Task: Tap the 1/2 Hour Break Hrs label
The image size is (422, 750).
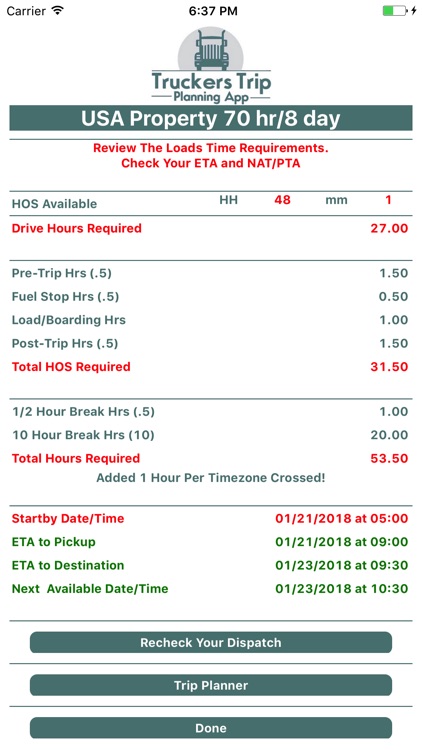Action: (x=83, y=412)
